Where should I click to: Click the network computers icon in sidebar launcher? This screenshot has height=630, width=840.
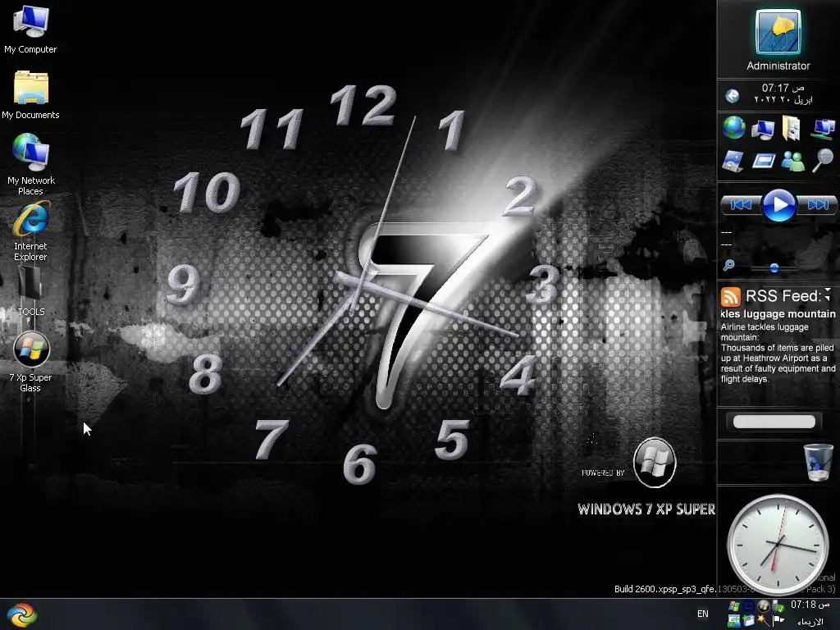pyautogui.click(x=822, y=129)
